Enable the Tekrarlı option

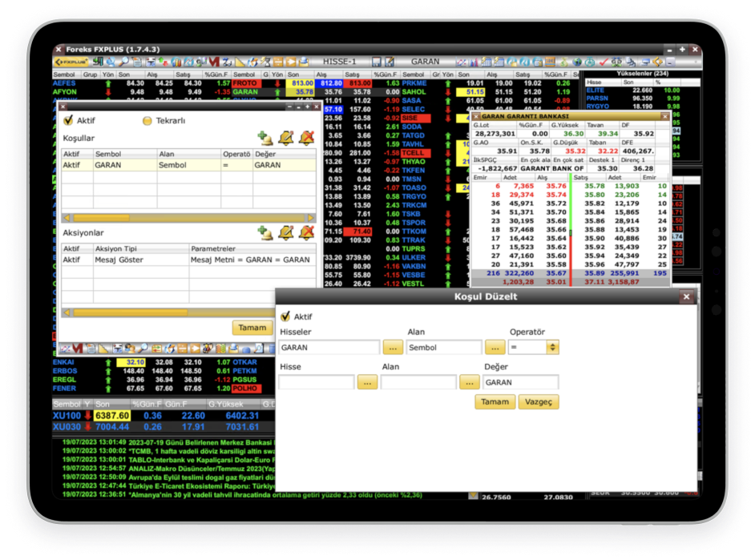pos(147,120)
